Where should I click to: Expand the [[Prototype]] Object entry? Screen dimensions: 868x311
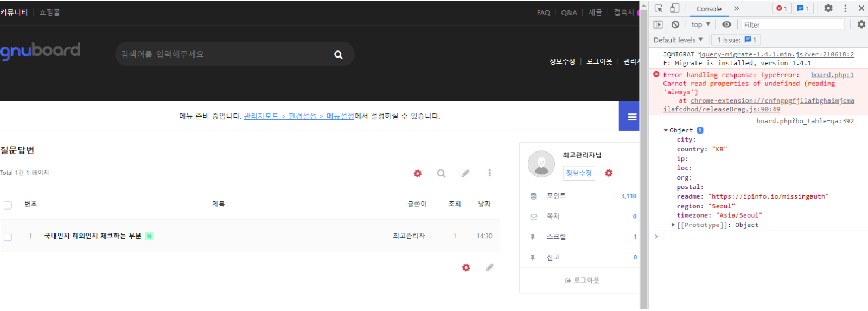[x=673, y=225]
